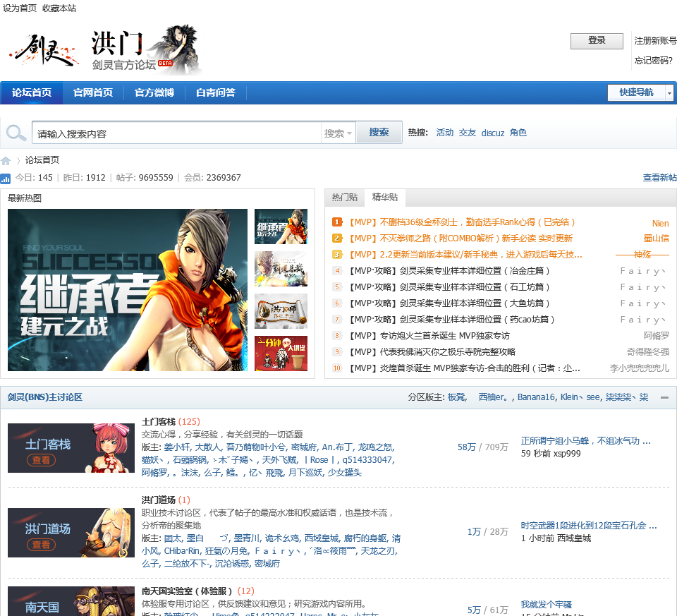Click author name 阿修罗 in hot posts
This screenshot has height=616, width=677.
[x=656, y=336]
